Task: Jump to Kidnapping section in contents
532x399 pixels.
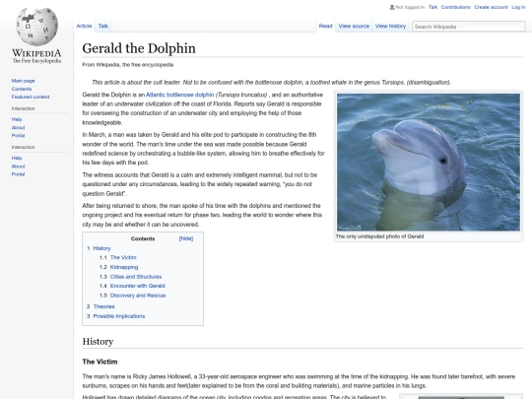Action: tap(124, 267)
